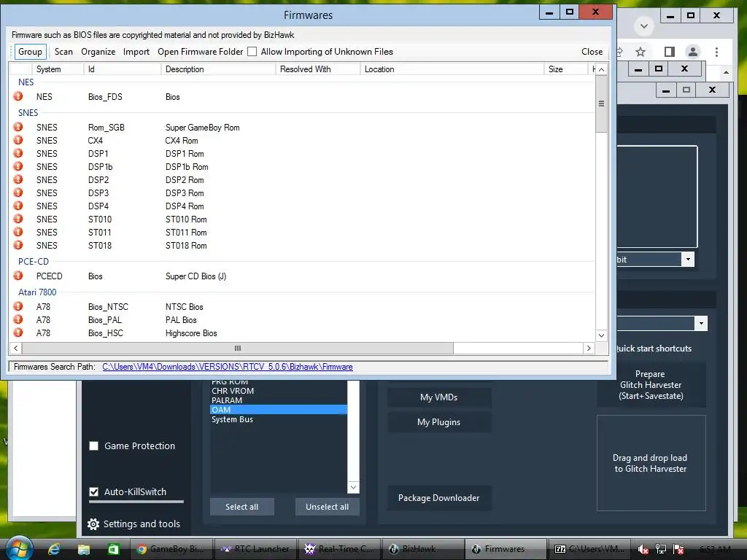Select OAM in memory domains list
The width and height of the screenshot is (747, 560).
(x=278, y=410)
